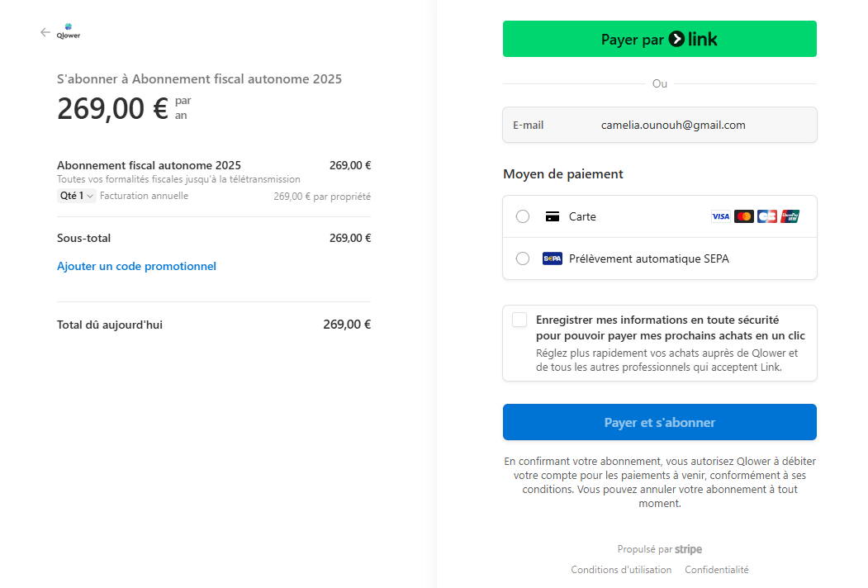Click the UnionPay card icon

tap(790, 216)
